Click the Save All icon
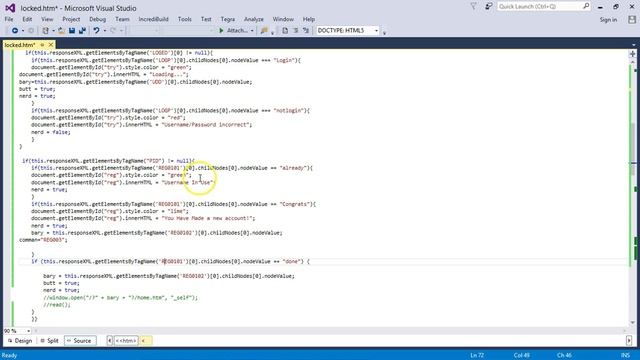The width and height of the screenshot is (640, 360). [82, 31]
